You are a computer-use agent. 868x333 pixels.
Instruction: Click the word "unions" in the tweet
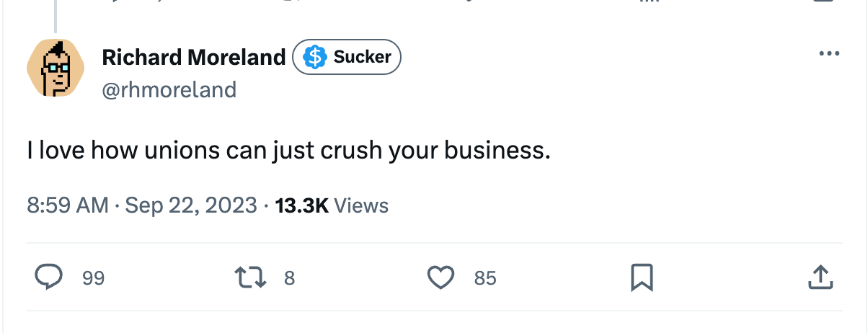[183, 151]
